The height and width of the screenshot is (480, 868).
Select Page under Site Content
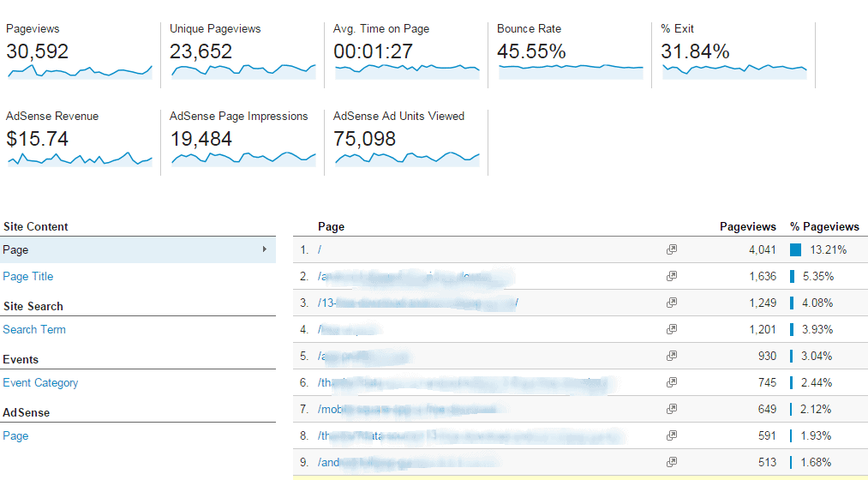[15, 250]
